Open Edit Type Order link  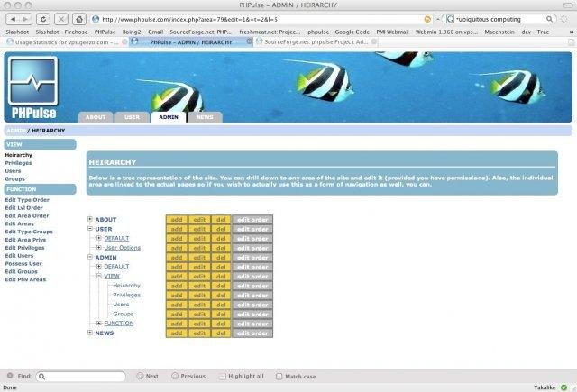(x=27, y=200)
